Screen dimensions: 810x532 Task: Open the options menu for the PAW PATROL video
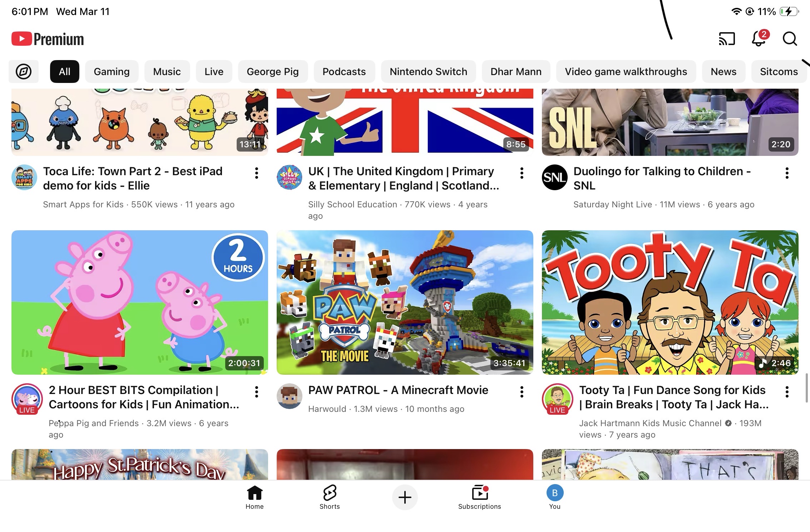pos(522,392)
